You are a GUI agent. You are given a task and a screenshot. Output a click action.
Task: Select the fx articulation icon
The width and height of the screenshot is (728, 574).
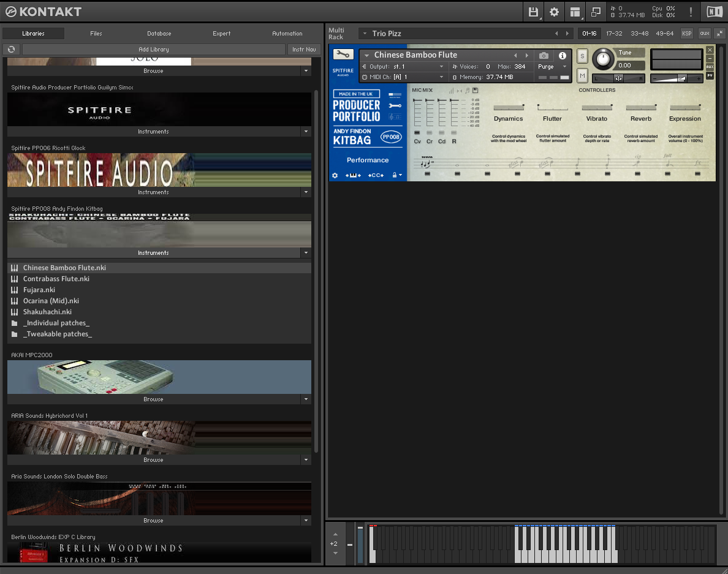point(697,163)
